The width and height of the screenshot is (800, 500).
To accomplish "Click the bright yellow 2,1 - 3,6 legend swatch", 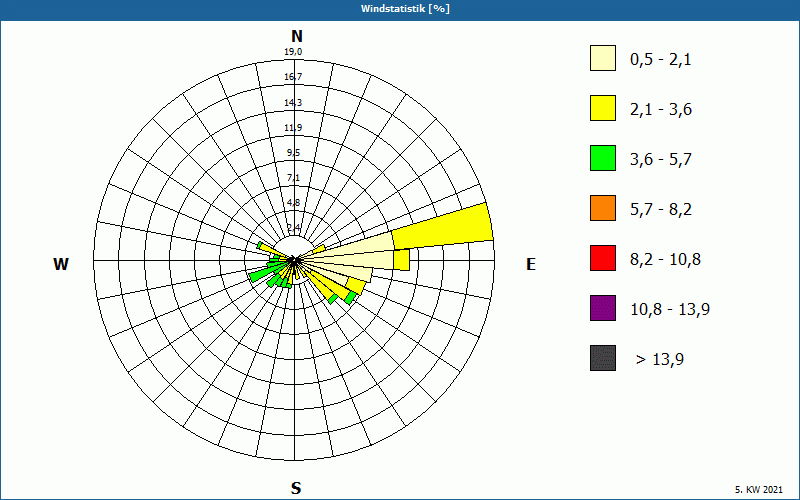I will (x=603, y=108).
